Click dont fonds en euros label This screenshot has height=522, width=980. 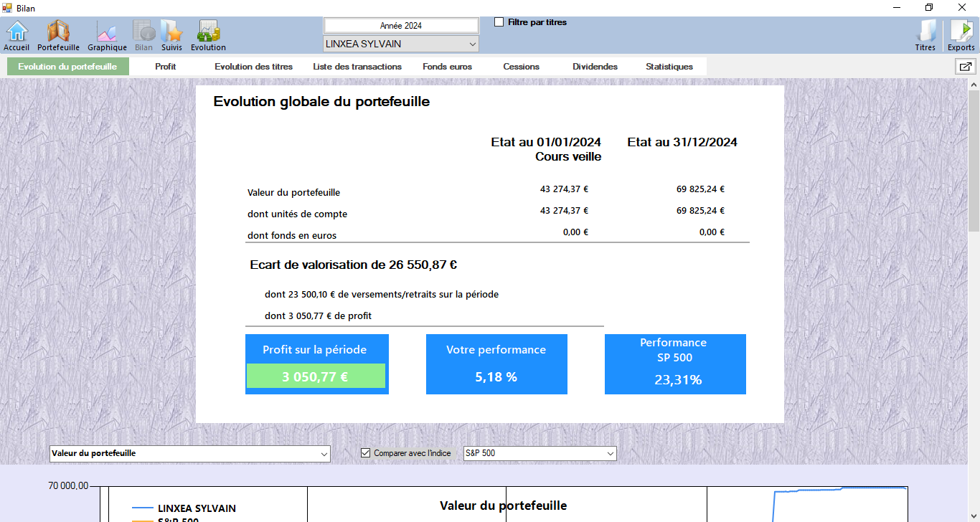(292, 235)
